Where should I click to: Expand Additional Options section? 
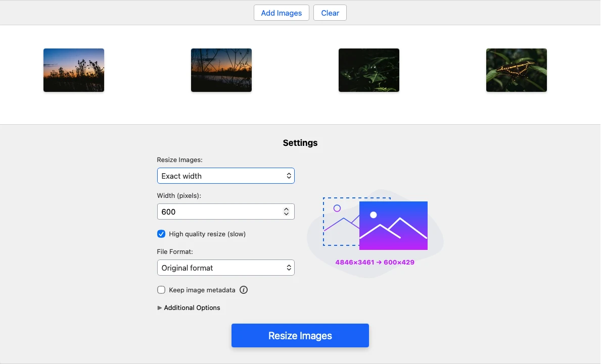[x=189, y=307]
